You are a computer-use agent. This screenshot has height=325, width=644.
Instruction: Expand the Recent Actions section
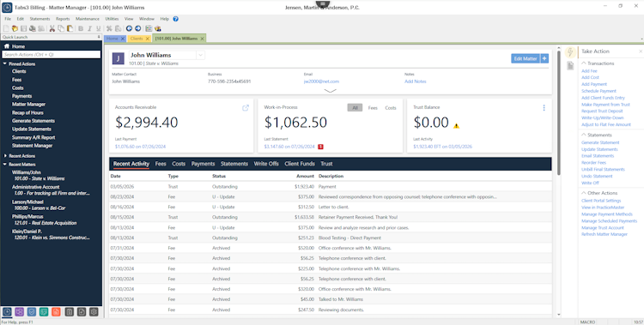pyautogui.click(x=5, y=156)
